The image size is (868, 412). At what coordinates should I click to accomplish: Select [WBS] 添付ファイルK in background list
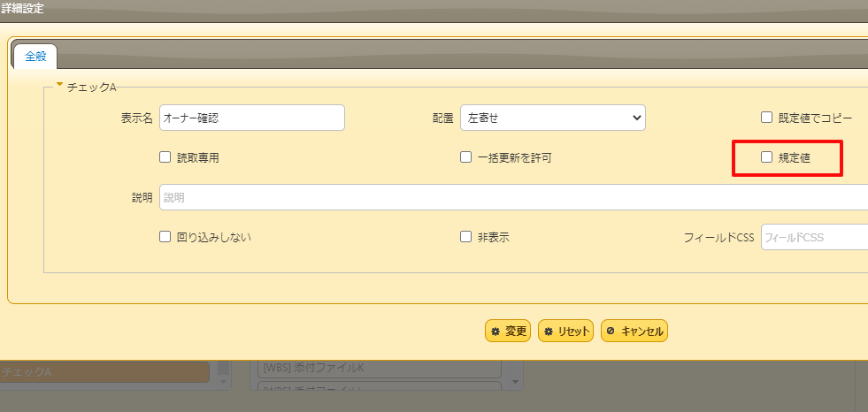(380, 369)
